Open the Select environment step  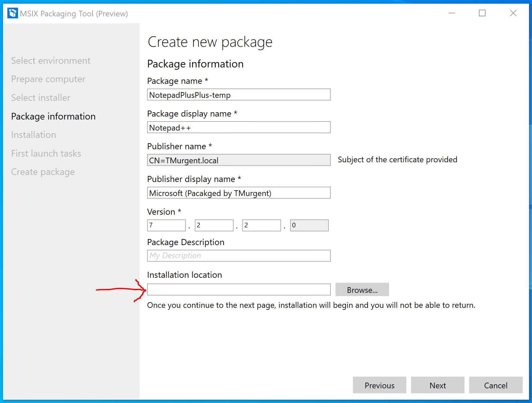51,60
